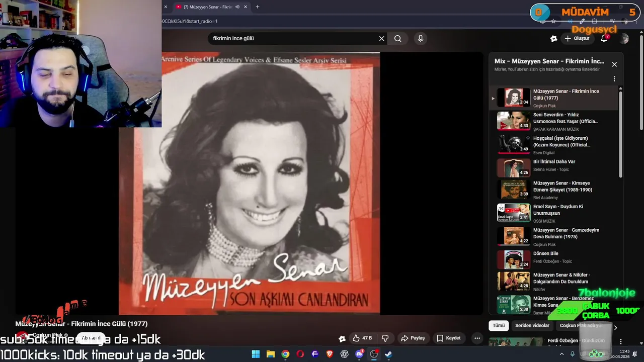Click the video player album art
644x362 pixels.
pos(249,184)
